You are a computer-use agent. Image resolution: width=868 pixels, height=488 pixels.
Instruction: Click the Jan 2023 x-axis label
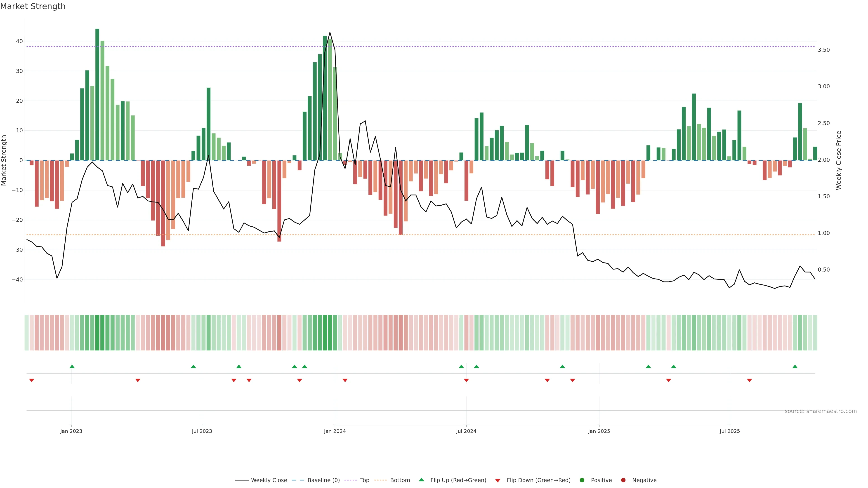71,431
